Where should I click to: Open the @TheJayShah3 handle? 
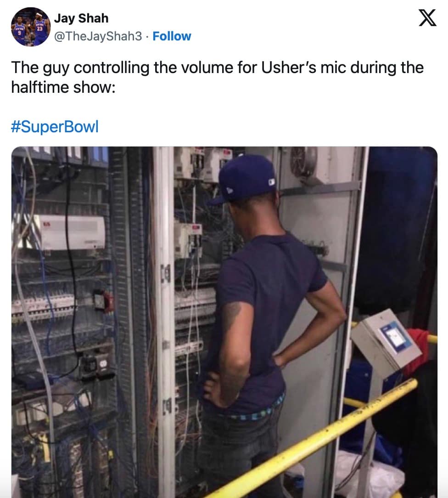(x=98, y=36)
